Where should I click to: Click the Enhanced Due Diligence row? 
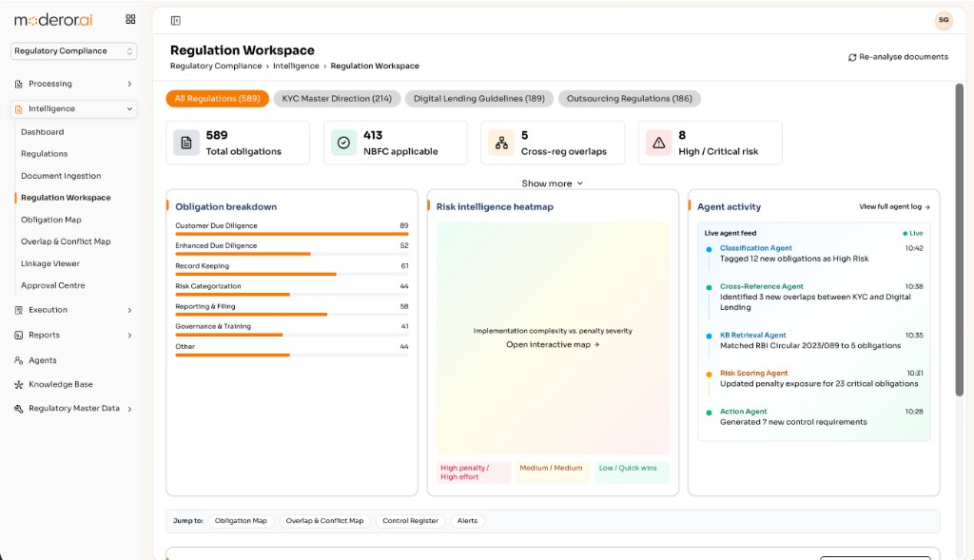(291, 249)
